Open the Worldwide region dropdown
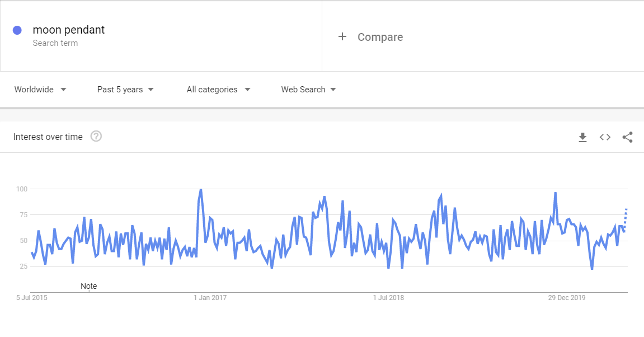 (x=40, y=90)
